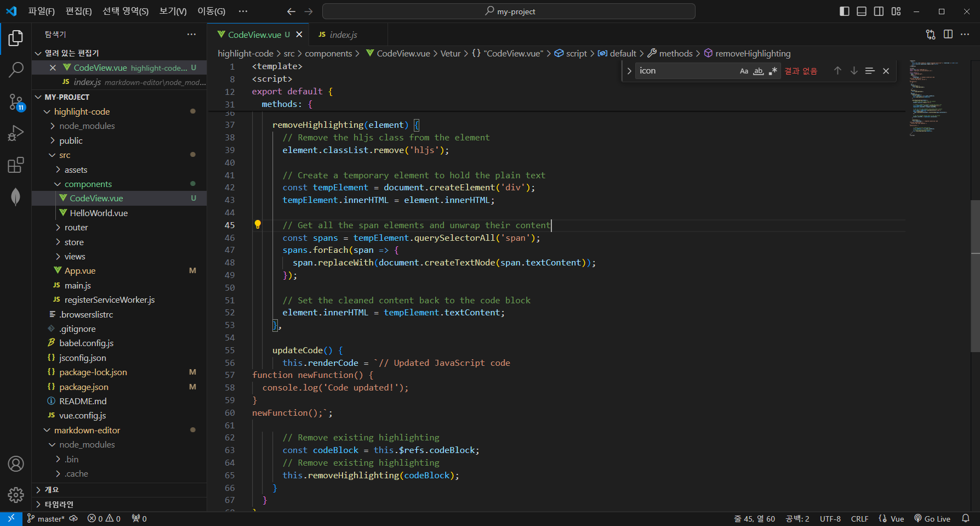Viewport: 980px width, 526px height.
Task: Open the Search view in the activity bar
Action: pos(16,70)
